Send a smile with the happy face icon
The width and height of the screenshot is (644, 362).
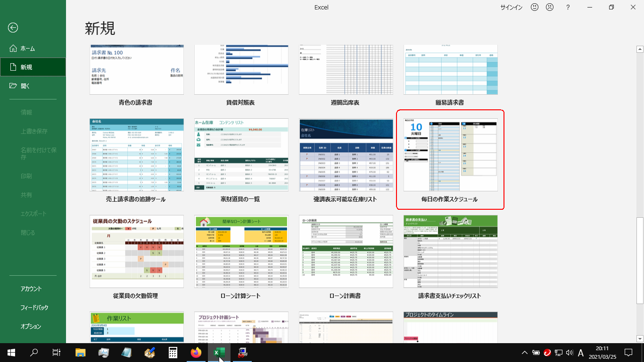[x=534, y=7]
